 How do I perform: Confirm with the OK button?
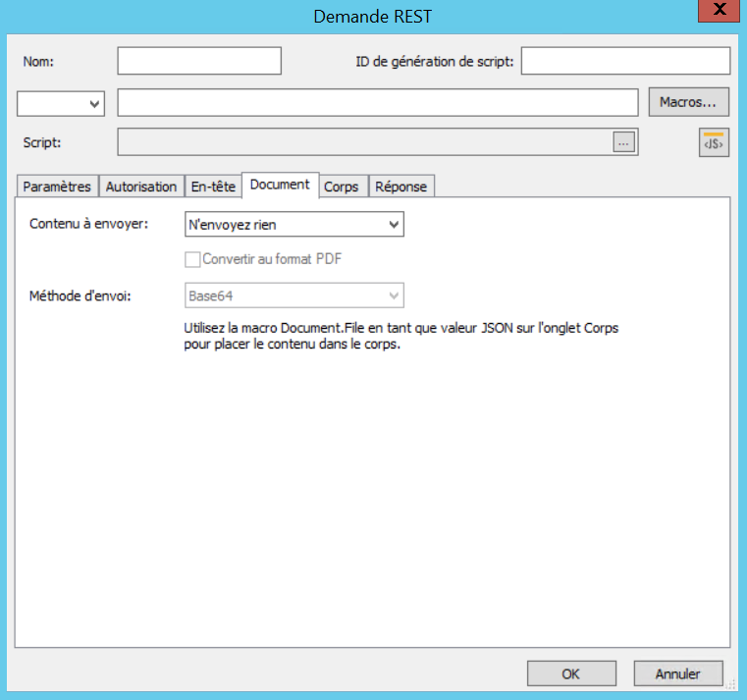click(x=571, y=673)
